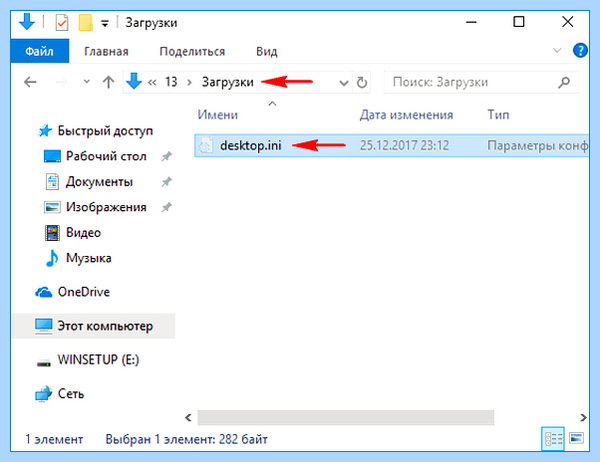Click the 1 элемент status text
This screenshot has height=462, width=600.
(x=54, y=439)
